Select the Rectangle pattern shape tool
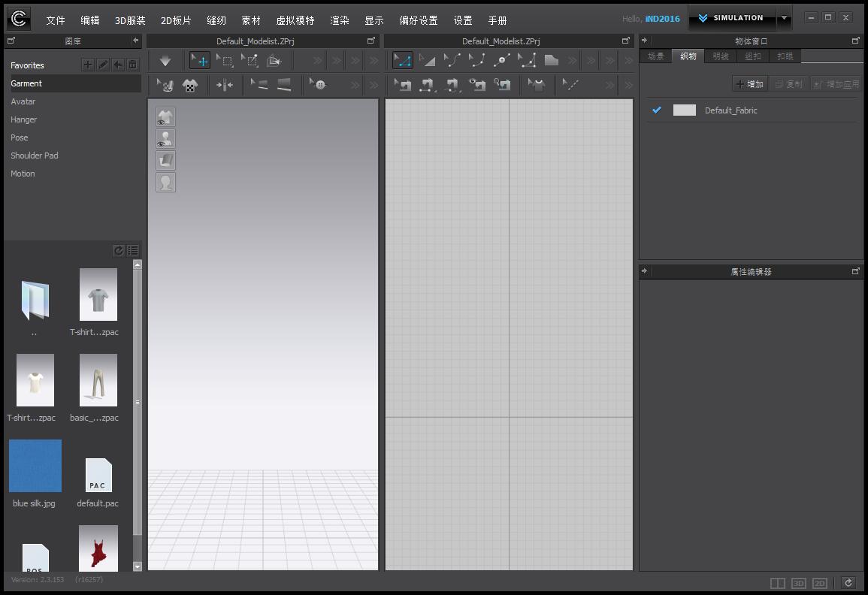 552,60
